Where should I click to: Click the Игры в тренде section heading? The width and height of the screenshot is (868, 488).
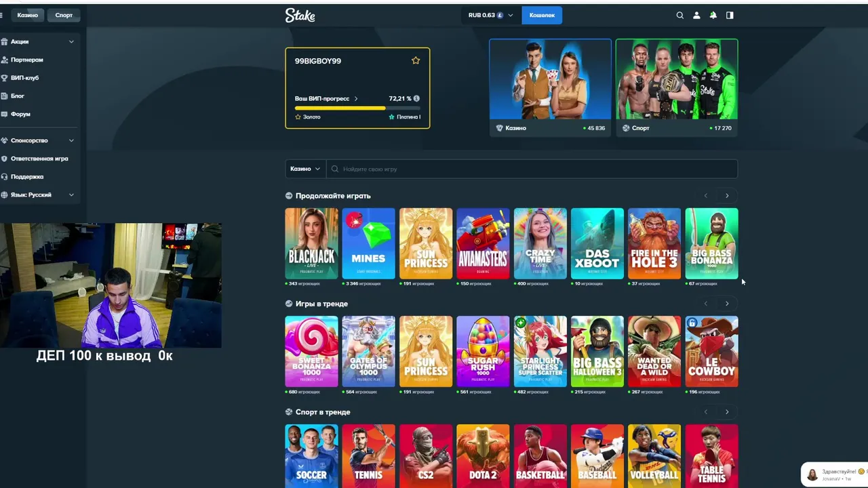[x=321, y=304]
